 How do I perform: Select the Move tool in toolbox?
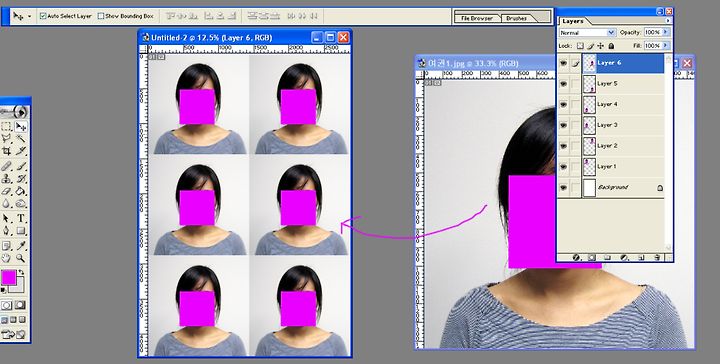(x=21, y=126)
